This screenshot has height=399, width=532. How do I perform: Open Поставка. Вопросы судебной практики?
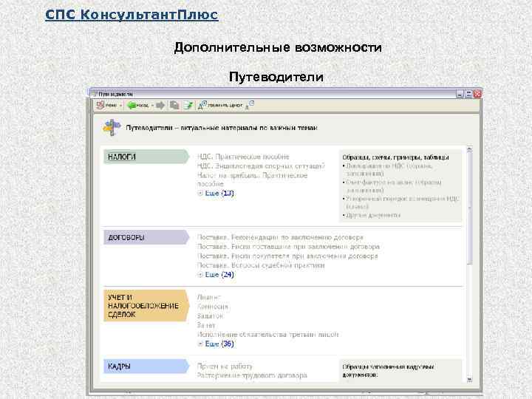(x=261, y=265)
